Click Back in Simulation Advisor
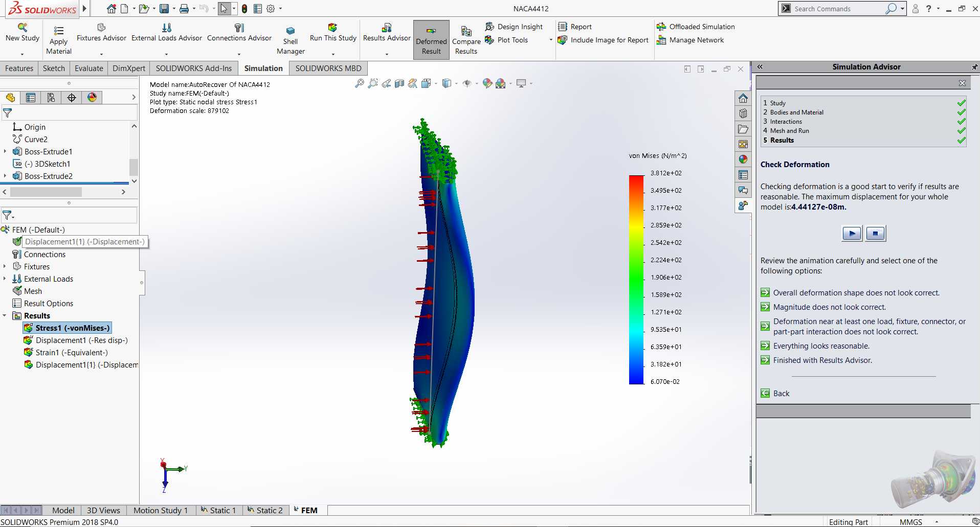The height and width of the screenshot is (527, 980). tap(775, 393)
